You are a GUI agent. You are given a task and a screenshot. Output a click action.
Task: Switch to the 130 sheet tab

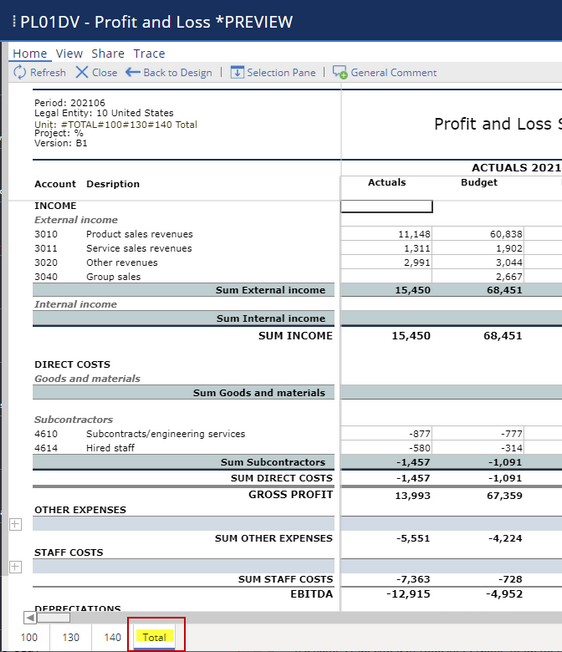tap(71, 637)
